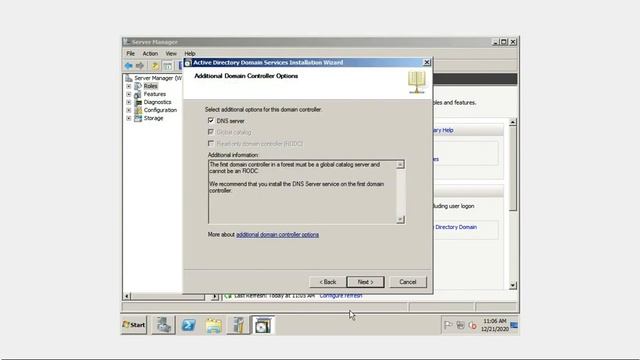640x360 pixels.
Task: Click the Back button in the wizard
Action: [x=328, y=282]
